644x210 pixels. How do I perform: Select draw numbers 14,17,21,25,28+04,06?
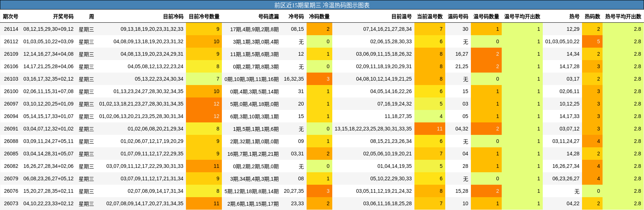tap(48, 66)
